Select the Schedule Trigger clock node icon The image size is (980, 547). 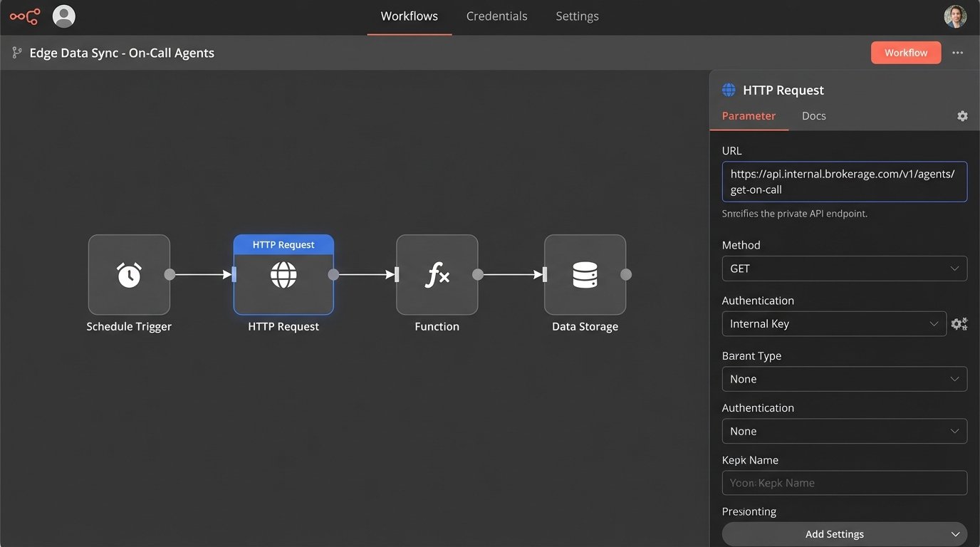coord(129,274)
